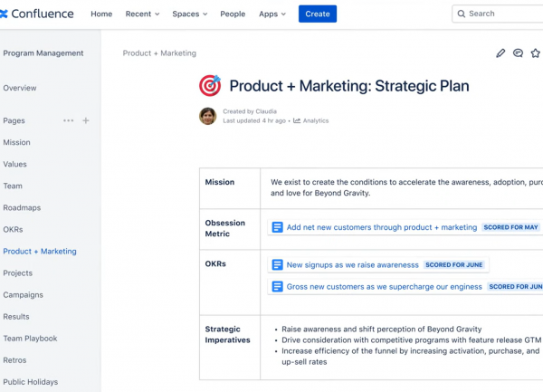Viewport: 543px width, 392px height.
Task: Click the Confluence logo
Action: 37,14
